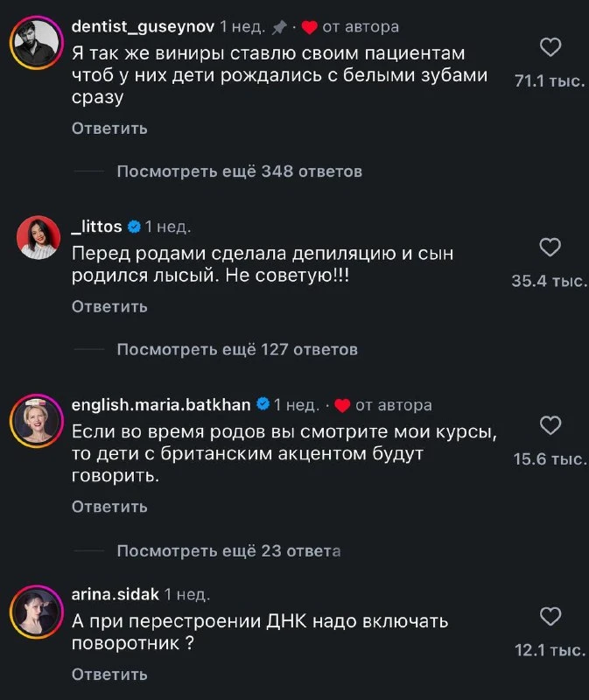The width and height of the screenshot is (589, 700).
Task: Open _littos username link
Action: point(96,227)
